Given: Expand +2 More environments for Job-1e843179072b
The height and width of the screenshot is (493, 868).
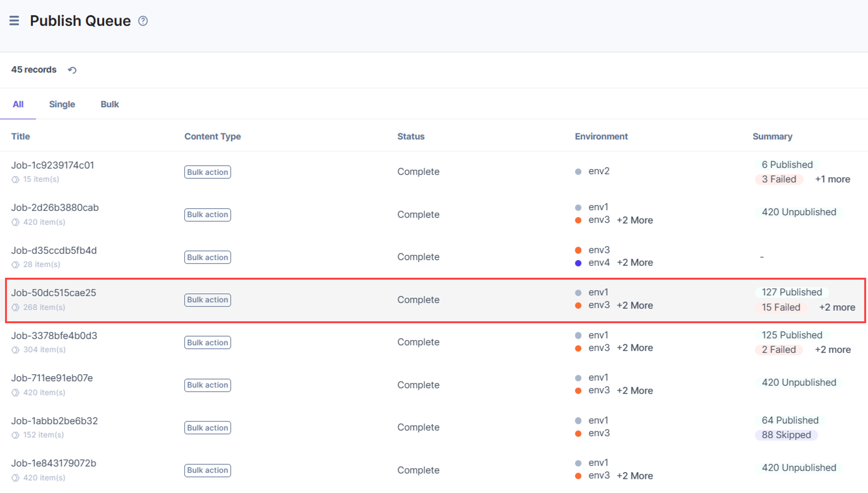Looking at the screenshot, I should point(635,476).
